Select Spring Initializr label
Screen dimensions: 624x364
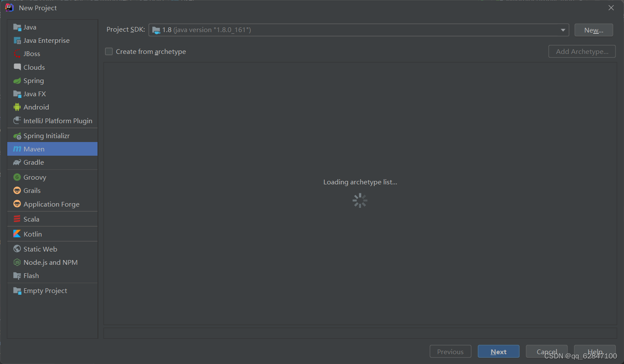(x=47, y=136)
